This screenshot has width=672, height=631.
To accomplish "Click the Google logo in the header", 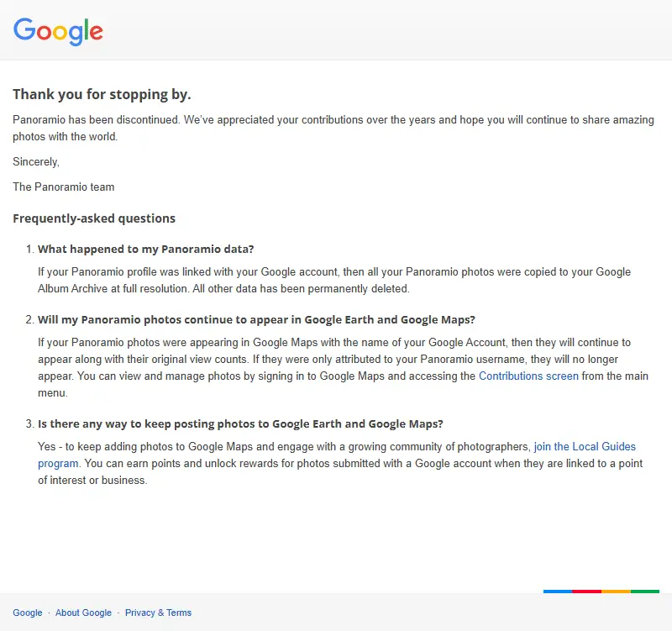I will point(58,31).
